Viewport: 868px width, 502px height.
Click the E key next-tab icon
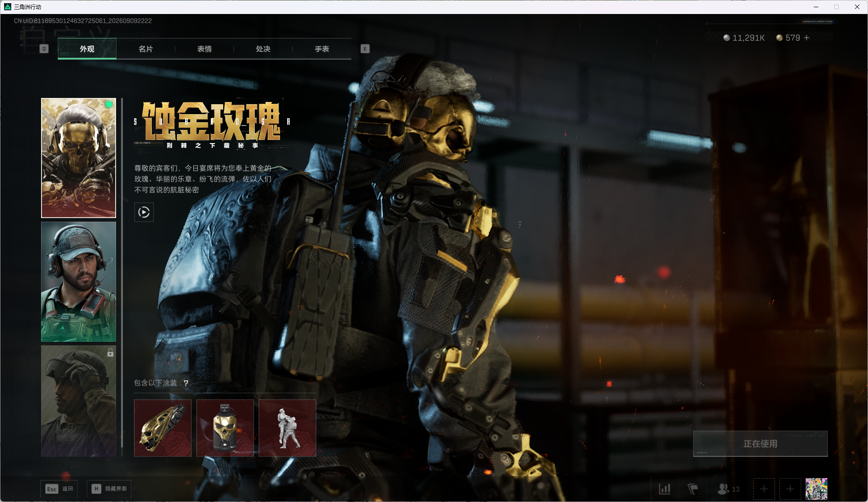(365, 49)
